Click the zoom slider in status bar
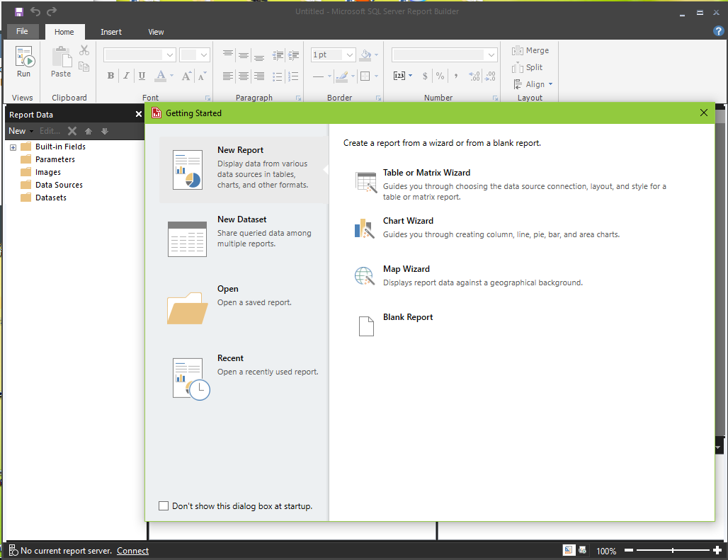Image resolution: width=728 pixels, height=560 pixels. pyautogui.click(x=673, y=550)
